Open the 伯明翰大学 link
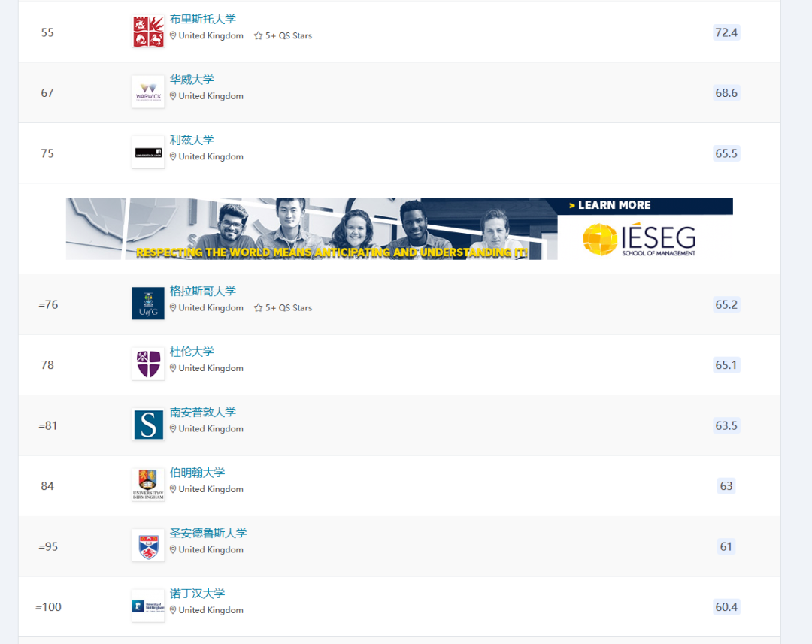The height and width of the screenshot is (644, 812). 197,473
